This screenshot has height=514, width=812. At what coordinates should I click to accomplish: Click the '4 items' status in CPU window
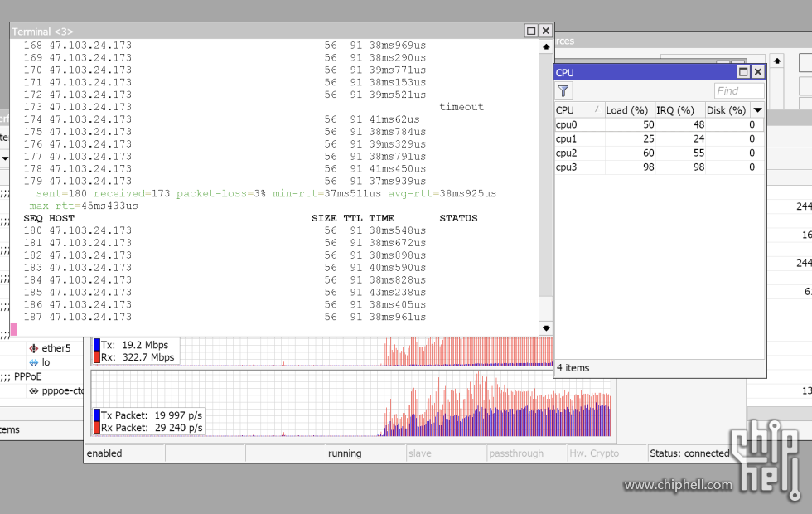pos(573,368)
